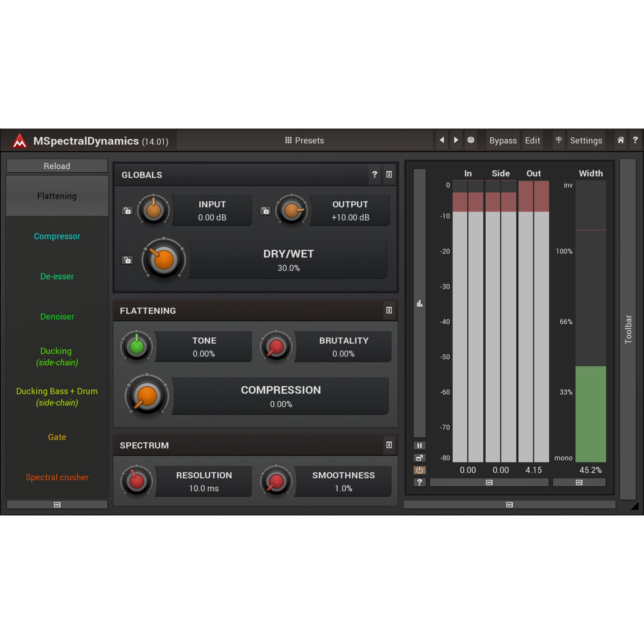Click the TONE green knob
Image resolution: width=644 pixels, height=644 pixels.
coord(136,347)
